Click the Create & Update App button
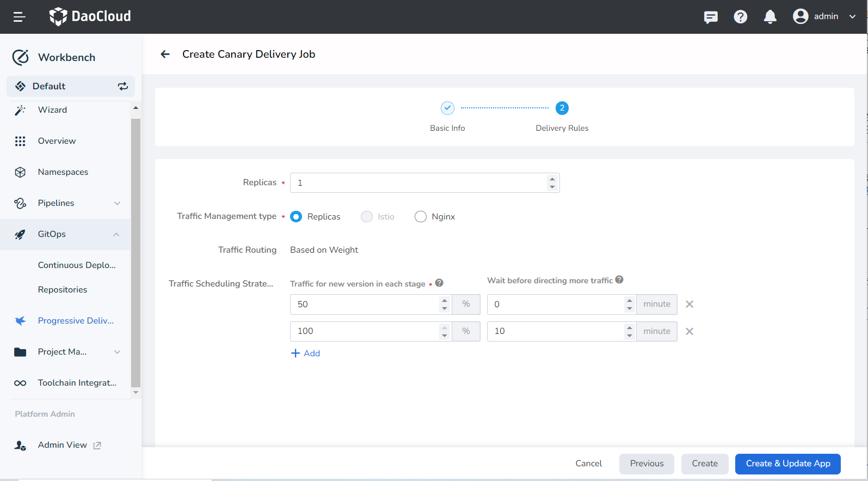This screenshot has width=868, height=481. (787, 464)
